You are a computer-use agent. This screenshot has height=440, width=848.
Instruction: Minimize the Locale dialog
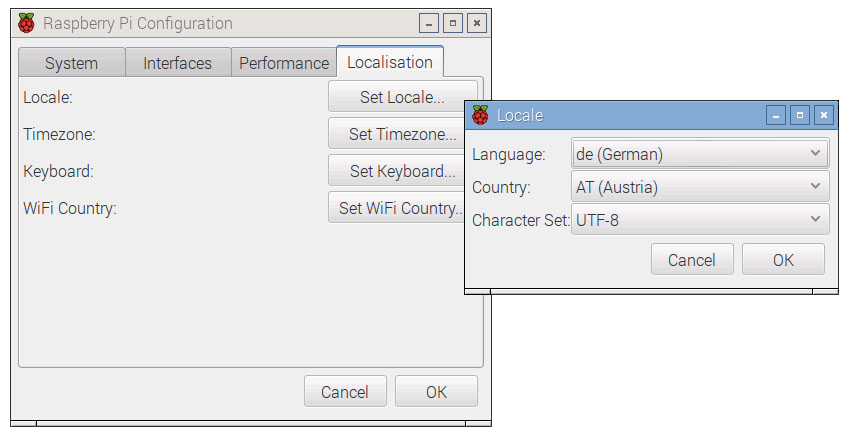tap(776, 115)
